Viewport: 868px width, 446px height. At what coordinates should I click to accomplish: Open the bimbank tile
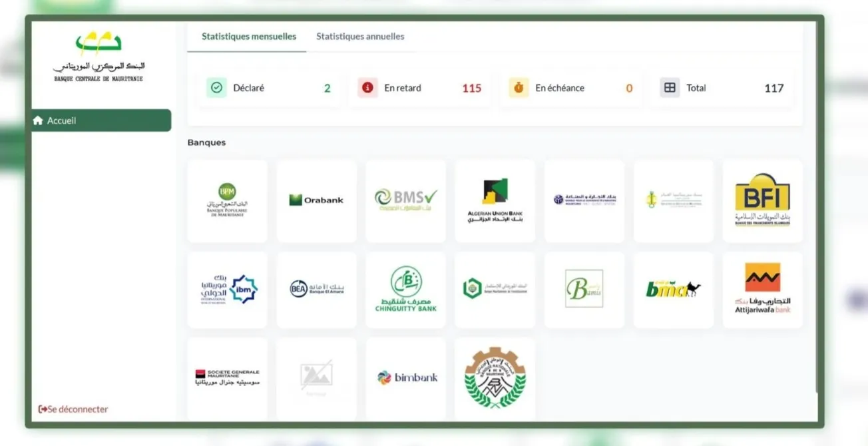(x=405, y=377)
